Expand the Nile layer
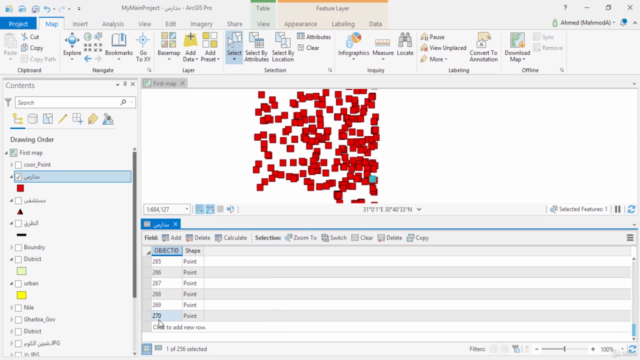The width and height of the screenshot is (640, 360). point(11,308)
